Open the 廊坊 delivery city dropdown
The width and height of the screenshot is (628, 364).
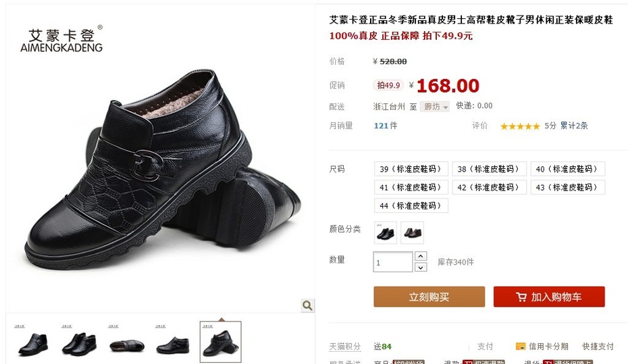pos(435,107)
